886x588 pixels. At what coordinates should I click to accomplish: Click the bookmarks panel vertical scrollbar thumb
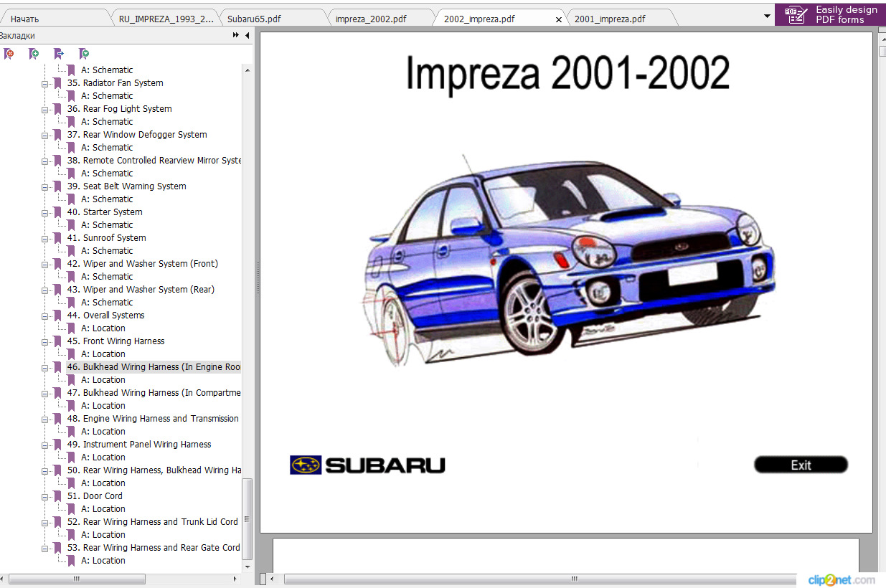(x=248, y=519)
